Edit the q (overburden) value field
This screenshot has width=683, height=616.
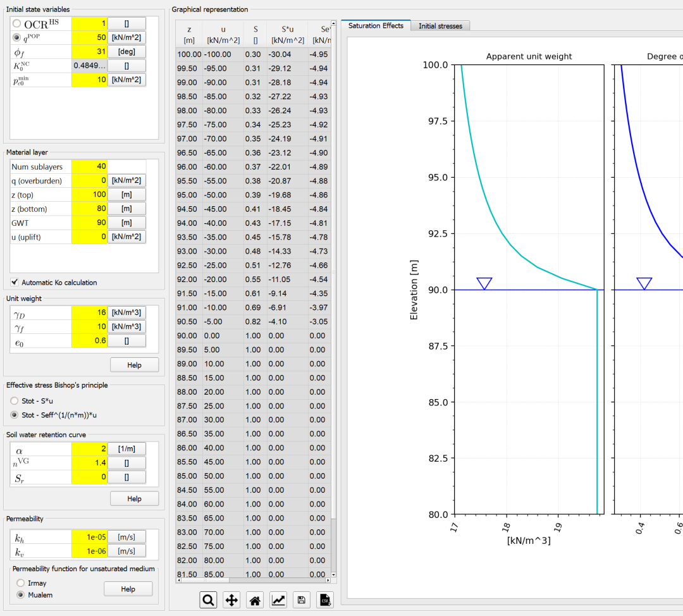[x=89, y=180]
